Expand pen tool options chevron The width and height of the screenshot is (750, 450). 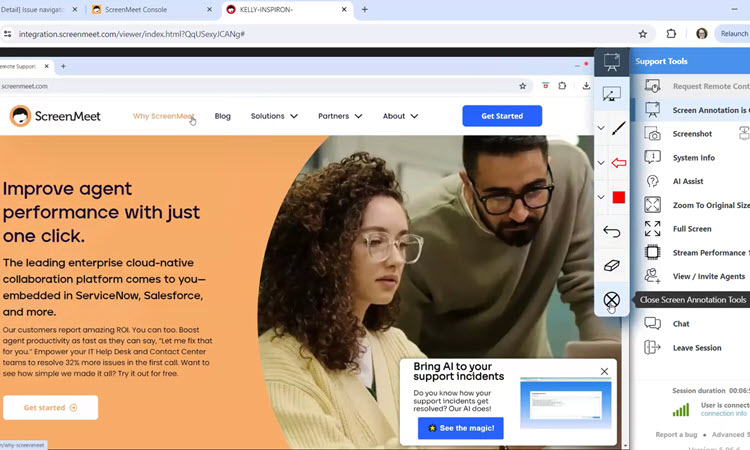tap(601, 128)
